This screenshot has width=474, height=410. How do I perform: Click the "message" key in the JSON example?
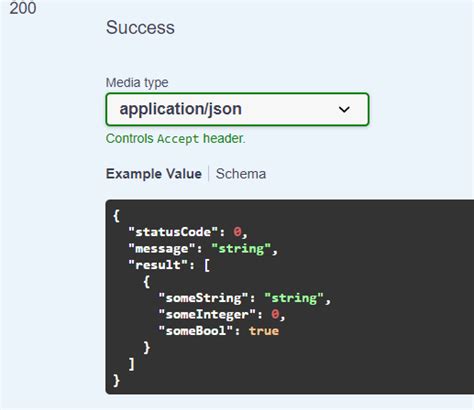click(x=162, y=249)
